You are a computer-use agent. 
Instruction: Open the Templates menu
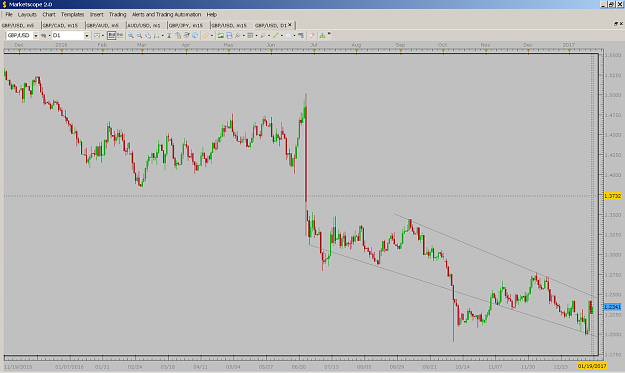(72, 14)
